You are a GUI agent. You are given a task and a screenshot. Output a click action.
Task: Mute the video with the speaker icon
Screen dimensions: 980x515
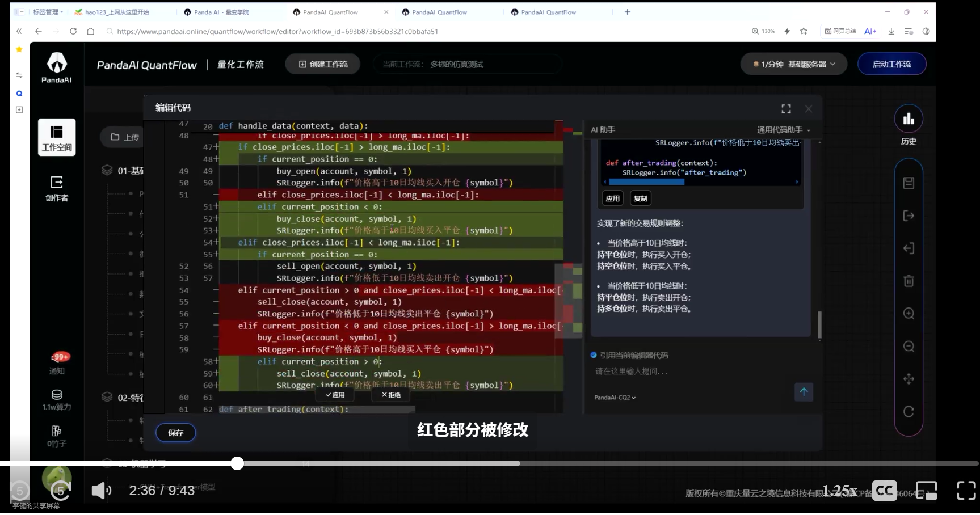(101, 490)
